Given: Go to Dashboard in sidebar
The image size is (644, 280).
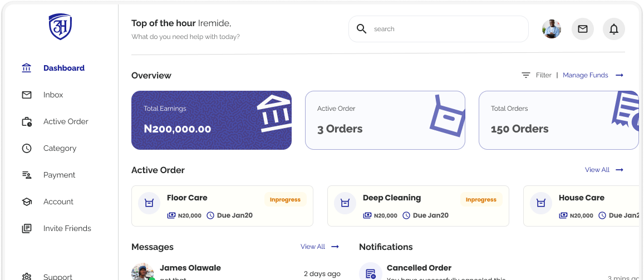Looking at the screenshot, I should tap(63, 68).
